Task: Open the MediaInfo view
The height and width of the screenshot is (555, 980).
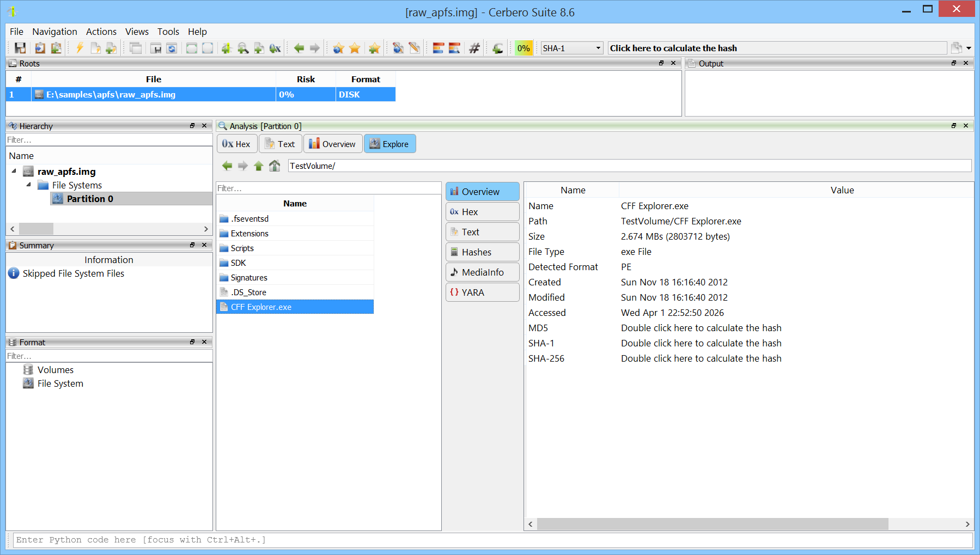Action: tap(482, 272)
